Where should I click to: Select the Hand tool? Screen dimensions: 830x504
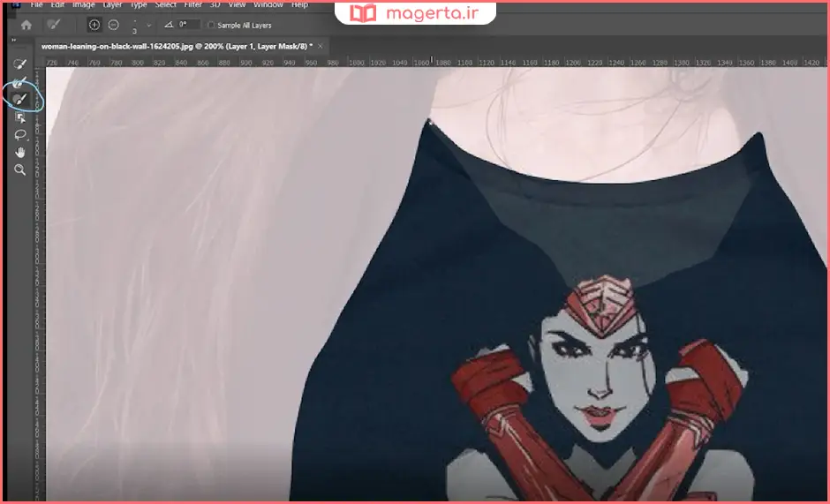pos(19,153)
